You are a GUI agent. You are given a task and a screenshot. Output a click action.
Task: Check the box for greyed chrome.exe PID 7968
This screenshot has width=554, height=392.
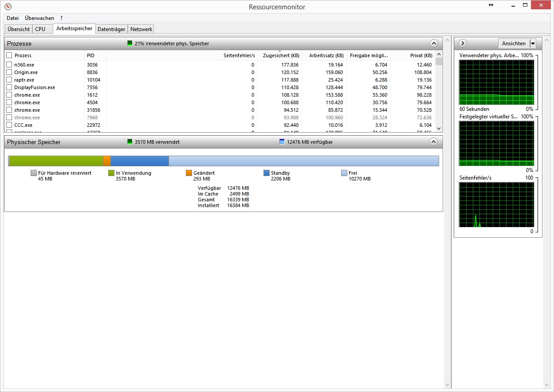tap(9, 118)
